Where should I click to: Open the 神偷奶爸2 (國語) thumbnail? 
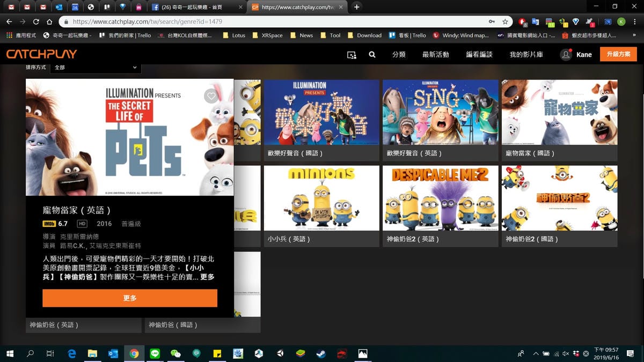pyautogui.click(x=559, y=198)
